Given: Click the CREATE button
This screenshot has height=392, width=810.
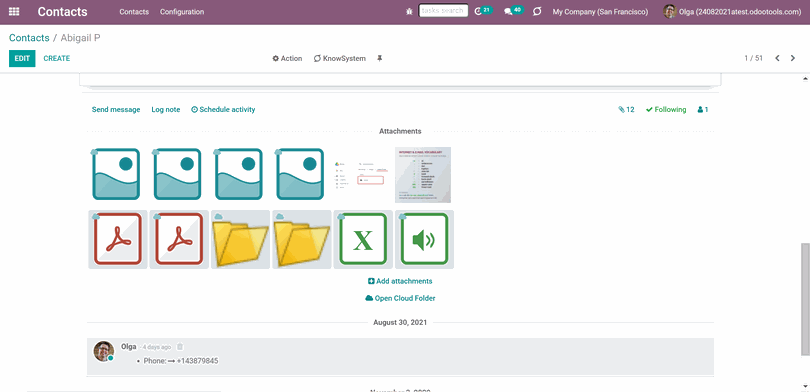Looking at the screenshot, I should [56, 58].
